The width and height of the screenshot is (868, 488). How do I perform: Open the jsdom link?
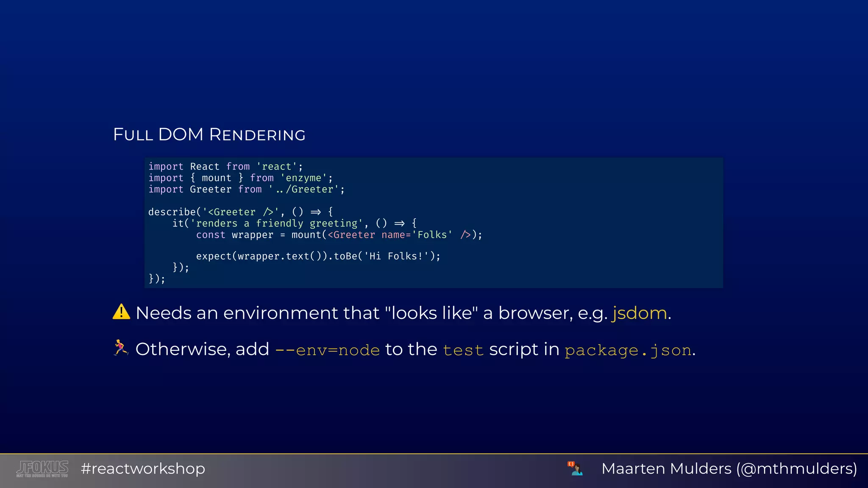(639, 313)
